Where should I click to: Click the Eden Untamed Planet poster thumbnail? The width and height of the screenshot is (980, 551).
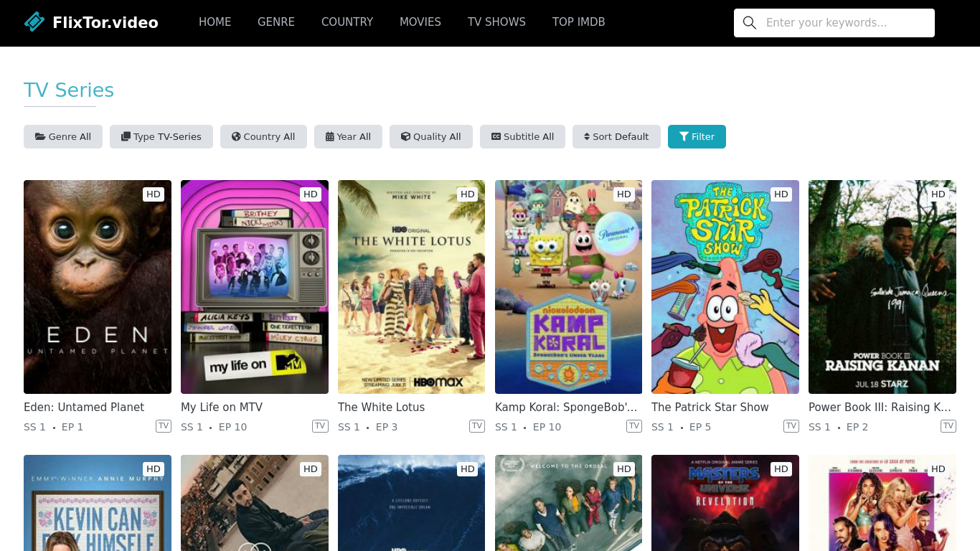[98, 287]
